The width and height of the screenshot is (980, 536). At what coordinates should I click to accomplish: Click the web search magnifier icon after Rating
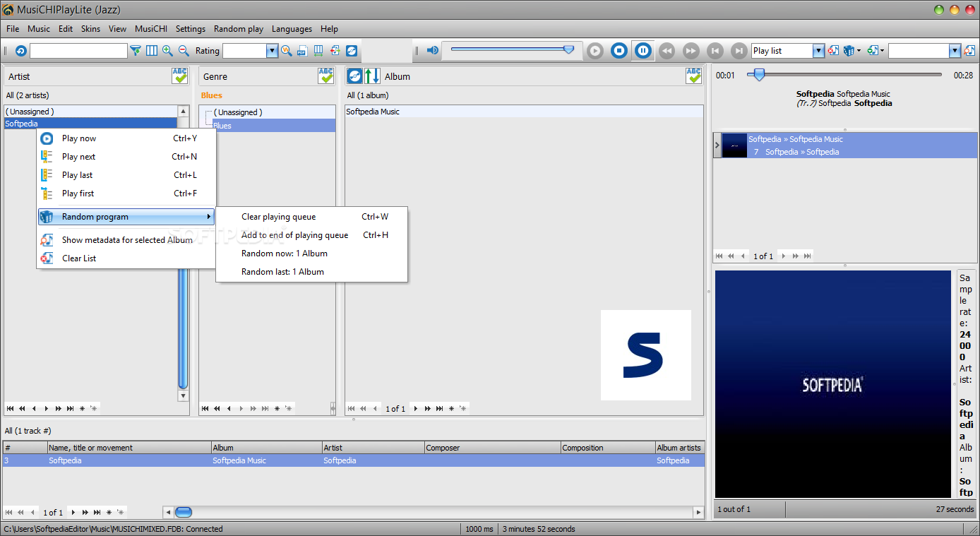click(286, 51)
